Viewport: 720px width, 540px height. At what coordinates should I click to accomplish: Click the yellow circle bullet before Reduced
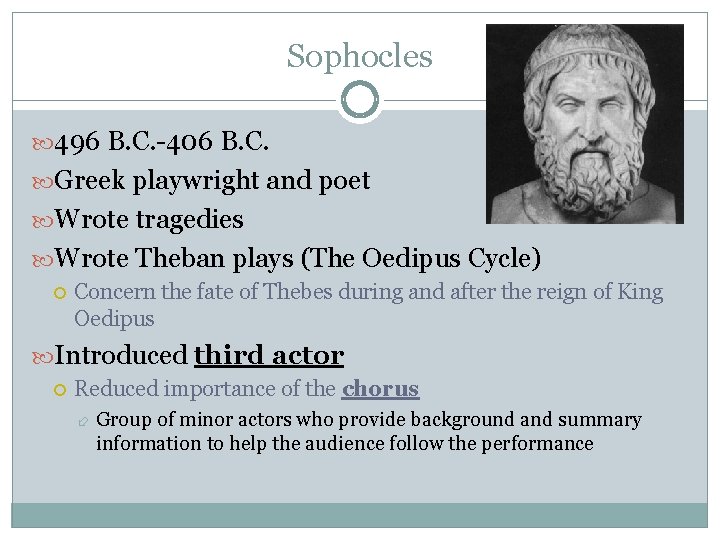60,390
